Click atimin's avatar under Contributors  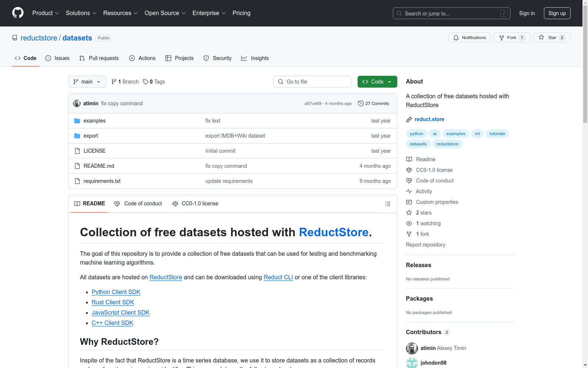[412, 348]
